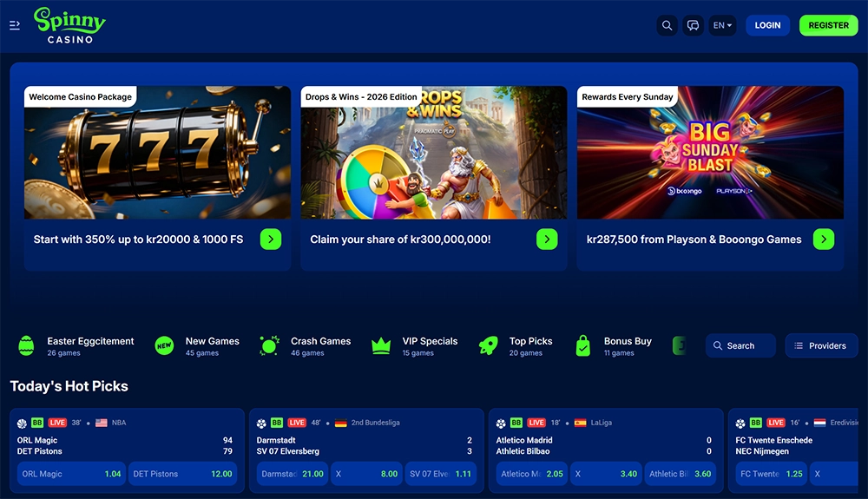Open the live chat icon in header

693,25
